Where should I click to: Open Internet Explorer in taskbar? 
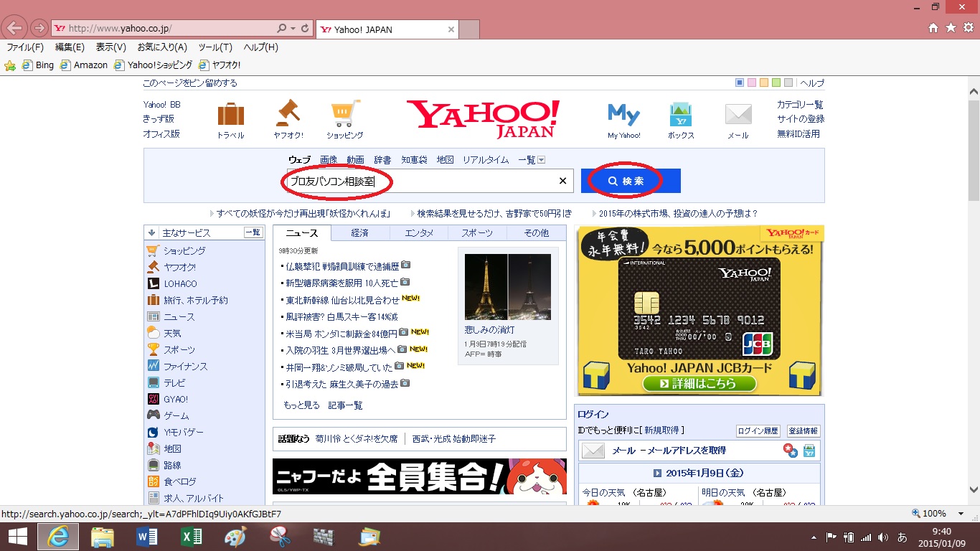tap(59, 537)
